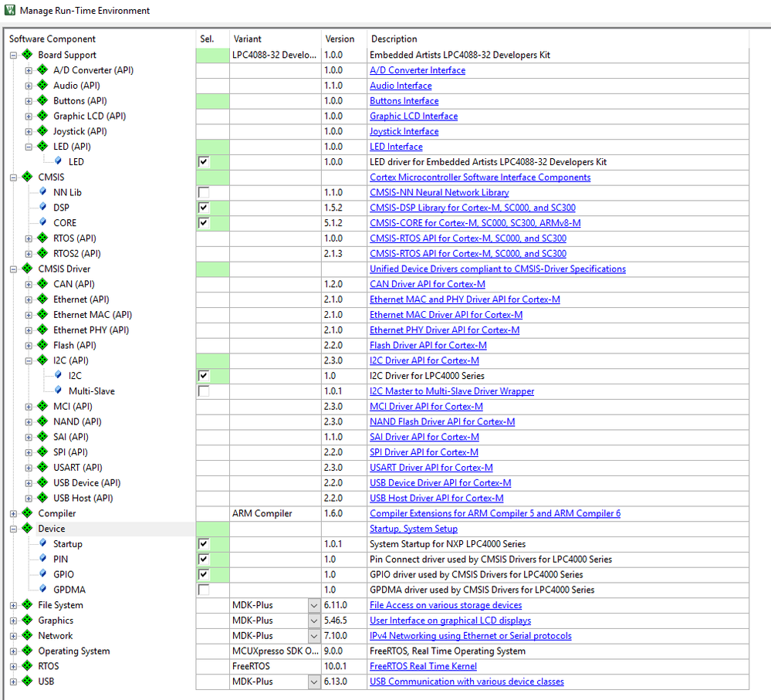
Task: Click the Ethernet MAC (API) icon
Action: click(42, 314)
